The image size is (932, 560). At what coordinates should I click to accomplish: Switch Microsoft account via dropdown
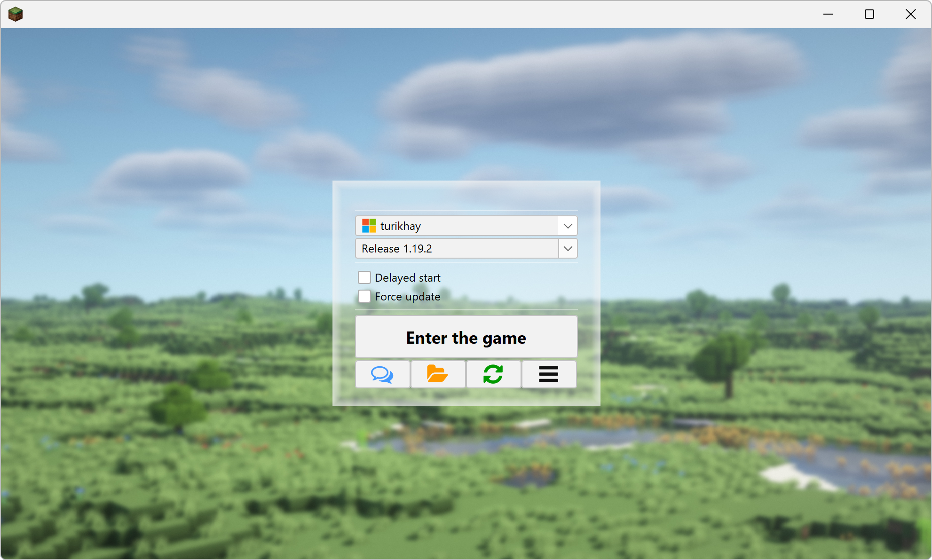(567, 225)
